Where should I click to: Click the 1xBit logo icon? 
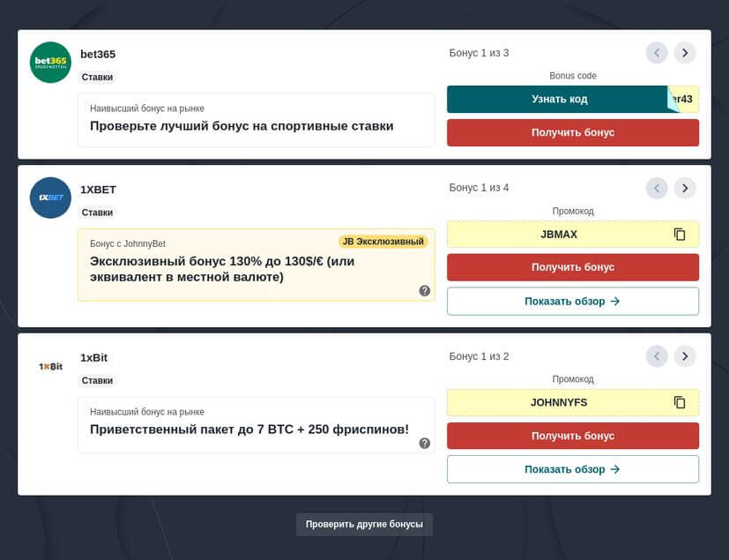click(x=50, y=366)
